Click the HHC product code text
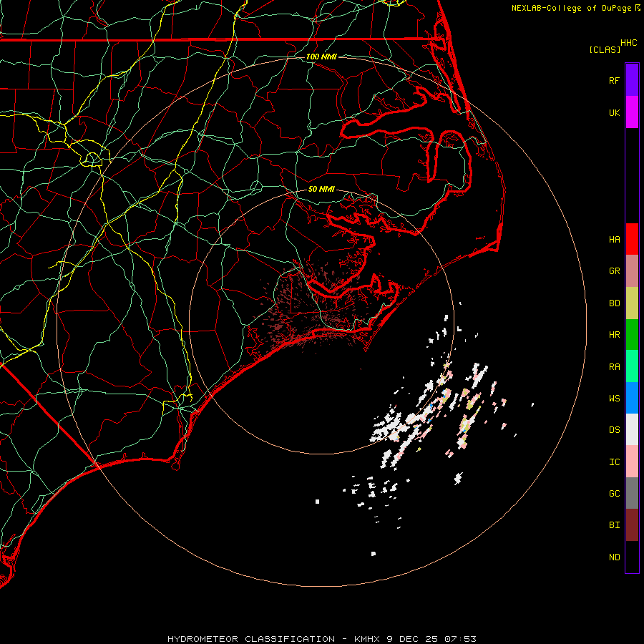 tap(628, 43)
